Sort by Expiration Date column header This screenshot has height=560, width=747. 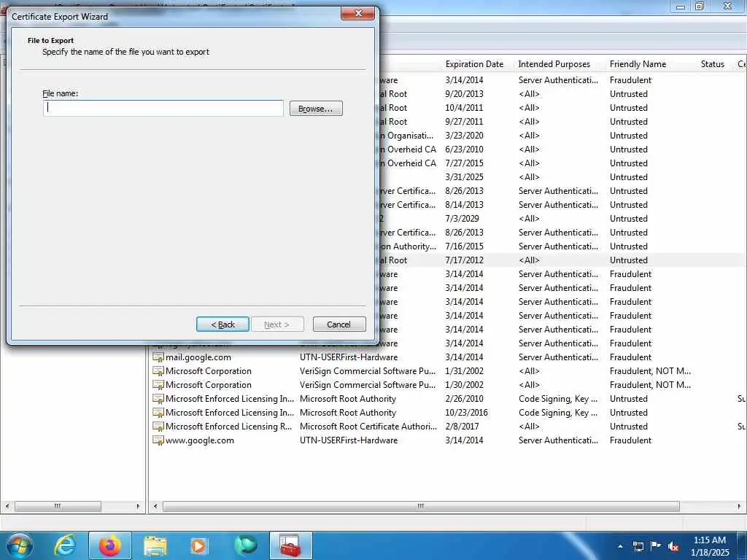tap(474, 64)
